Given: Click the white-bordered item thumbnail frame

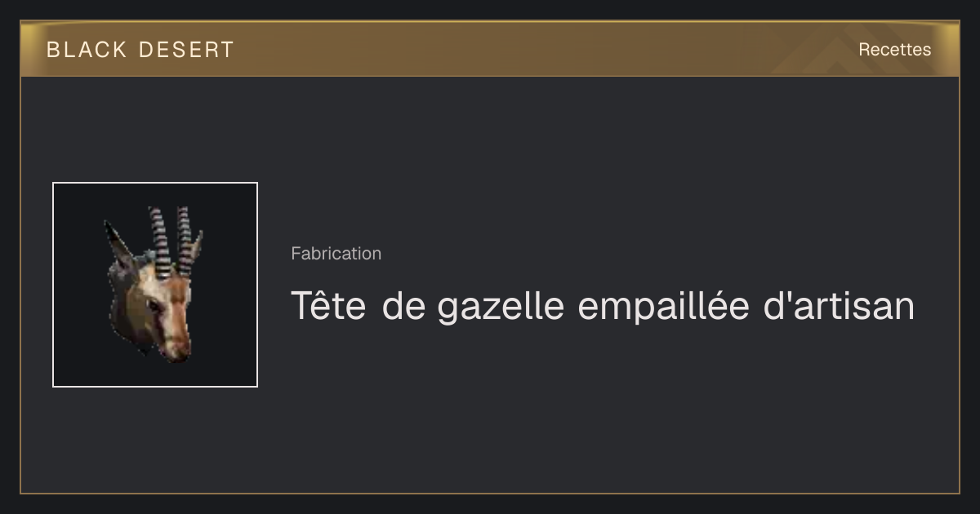Looking at the screenshot, I should [x=155, y=285].
